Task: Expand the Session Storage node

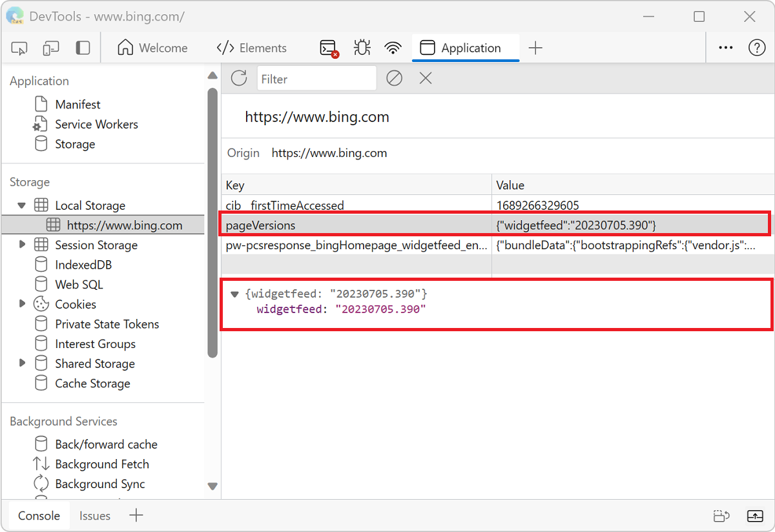Action: (x=21, y=245)
